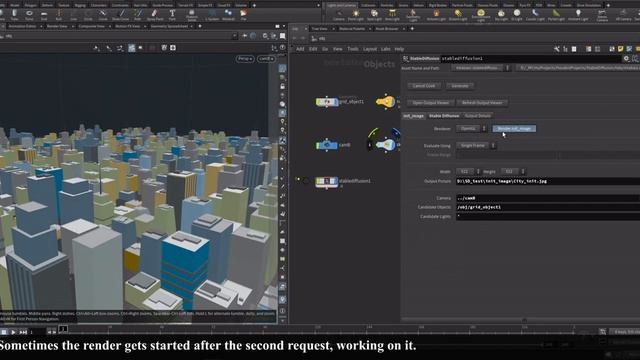Create a Camera from the shelf
Viewport: 640px width, 360px height.
339,16
